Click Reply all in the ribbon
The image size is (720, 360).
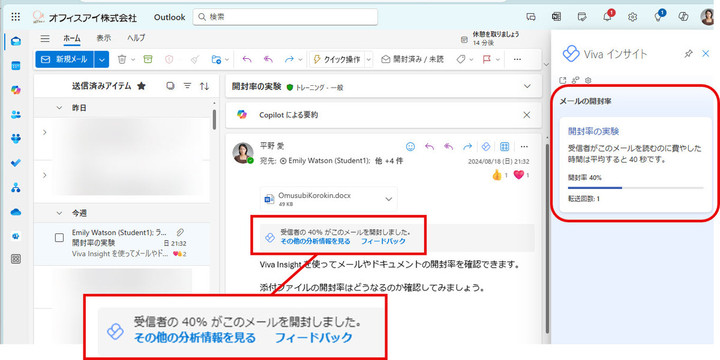(268, 59)
